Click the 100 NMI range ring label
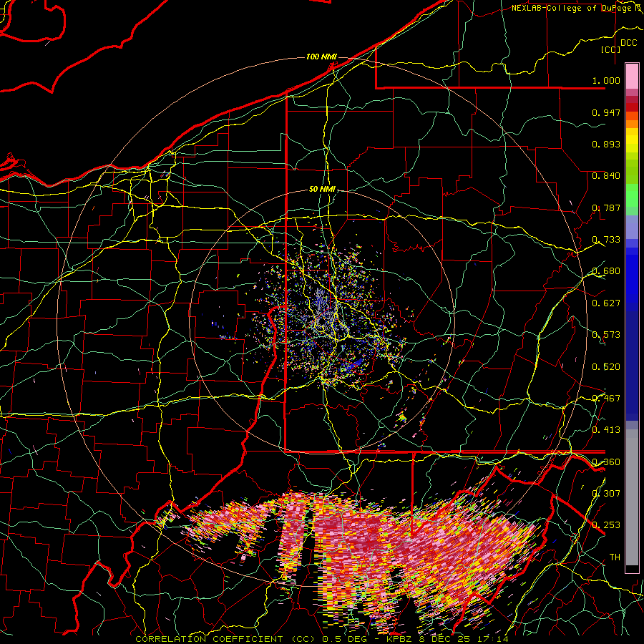The image size is (644, 644). pyautogui.click(x=321, y=57)
